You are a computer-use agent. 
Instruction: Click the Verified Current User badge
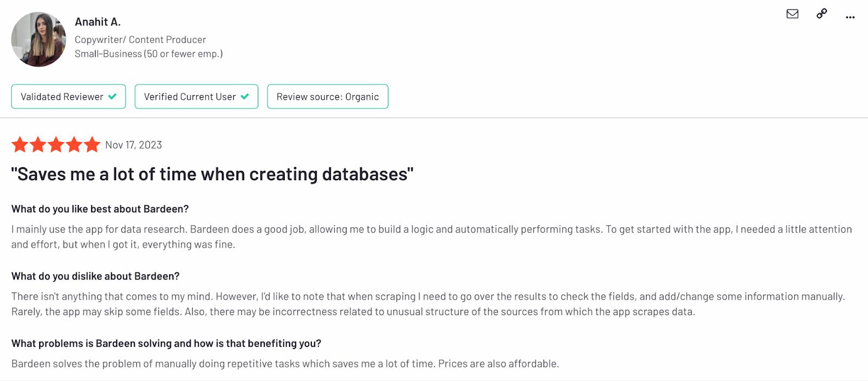point(196,97)
